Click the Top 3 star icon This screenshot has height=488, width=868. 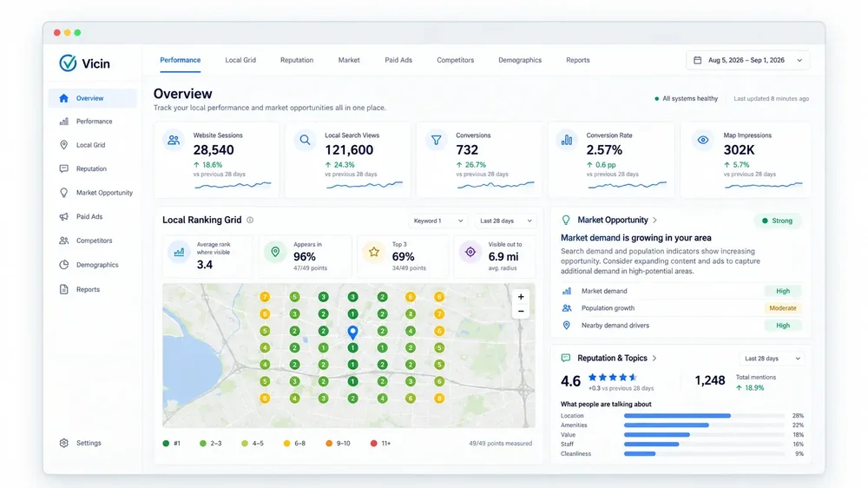[x=373, y=253]
